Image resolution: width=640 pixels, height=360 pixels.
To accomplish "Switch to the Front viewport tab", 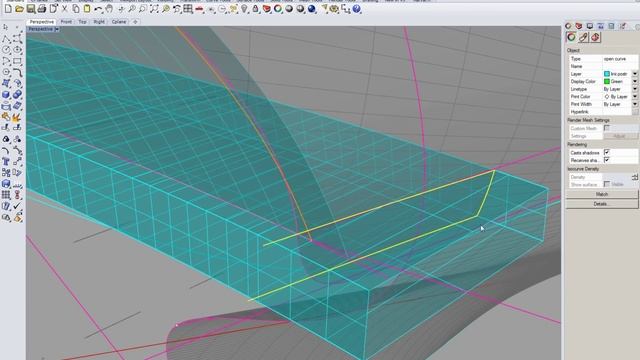I will [x=66, y=22].
